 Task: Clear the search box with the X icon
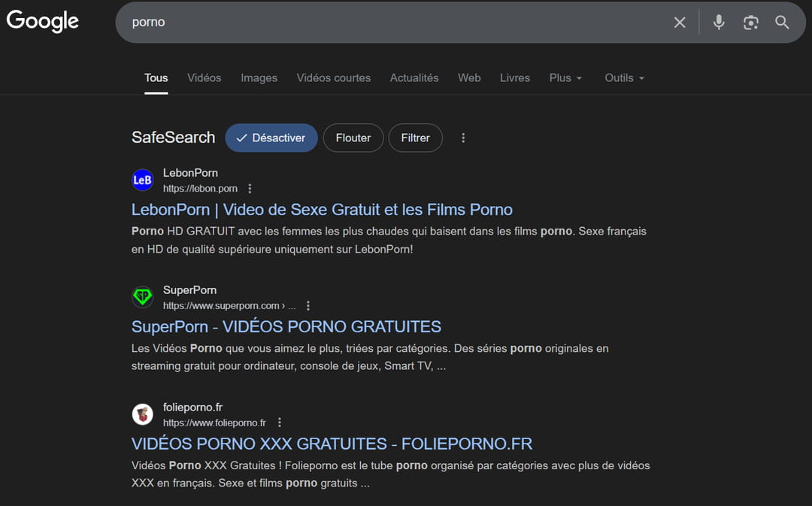tap(680, 23)
